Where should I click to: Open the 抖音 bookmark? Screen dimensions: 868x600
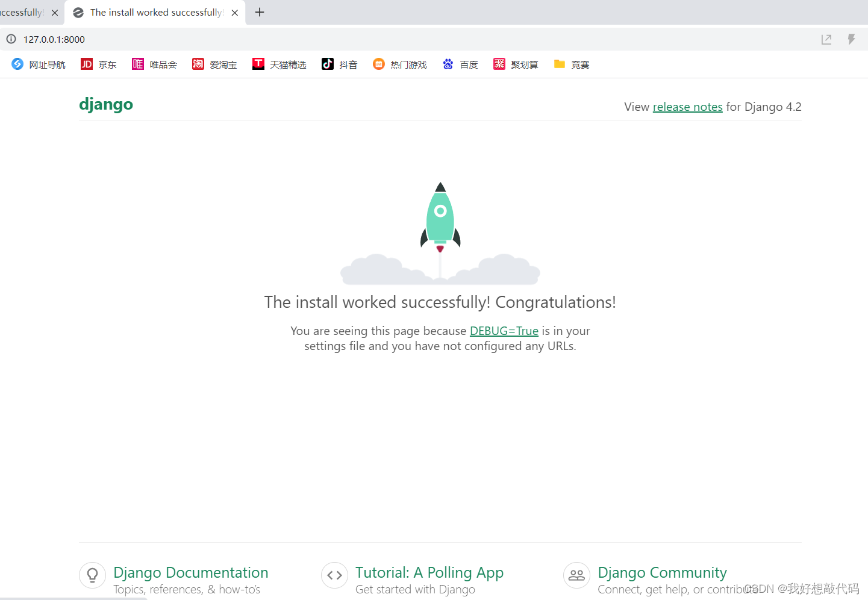(340, 64)
